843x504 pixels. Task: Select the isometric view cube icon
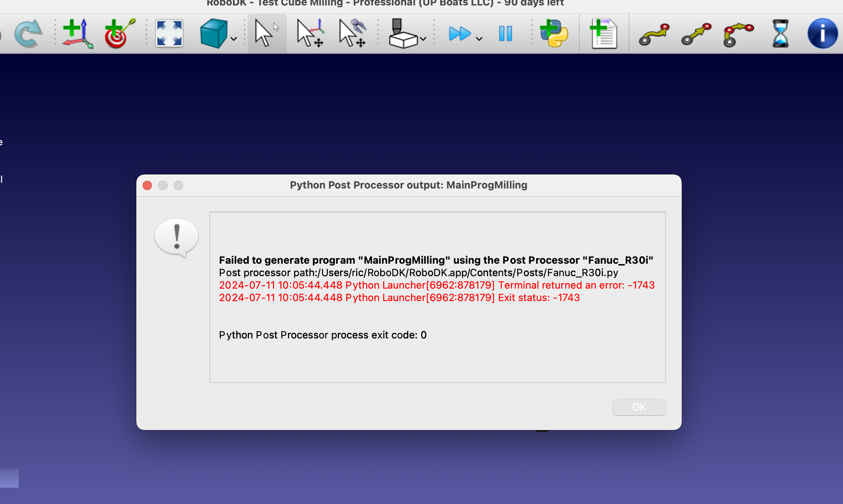point(213,33)
